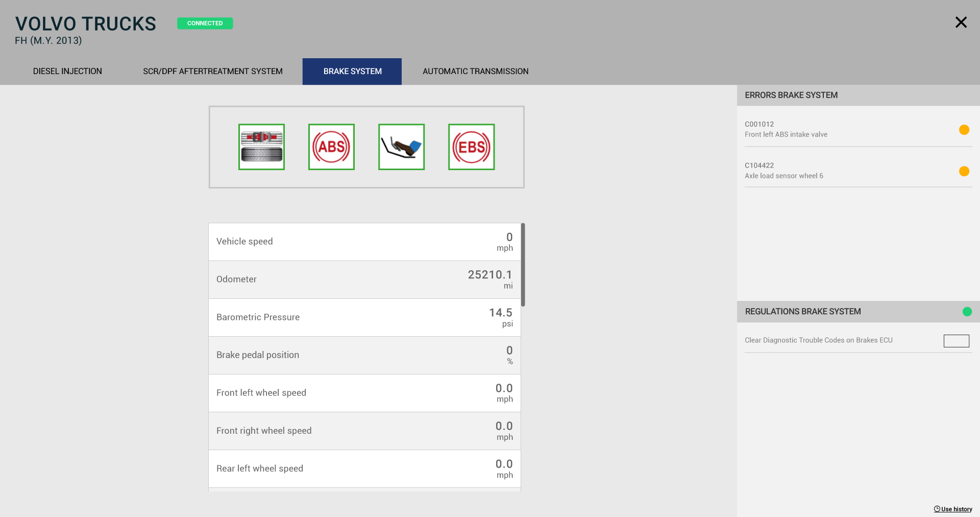980x517 pixels.
Task: Click green indicator beside Regulations Brake System
Action: (x=967, y=312)
